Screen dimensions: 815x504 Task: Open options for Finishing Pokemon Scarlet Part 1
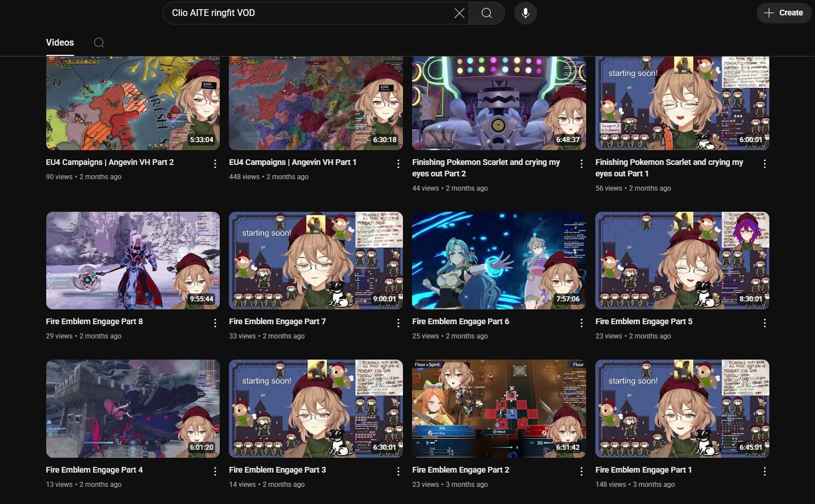(765, 164)
